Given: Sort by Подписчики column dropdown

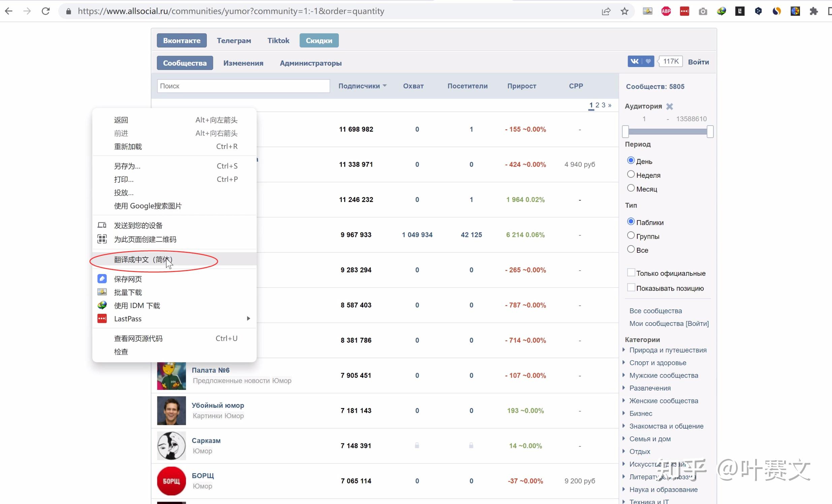Looking at the screenshot, I should coord(362,86).
